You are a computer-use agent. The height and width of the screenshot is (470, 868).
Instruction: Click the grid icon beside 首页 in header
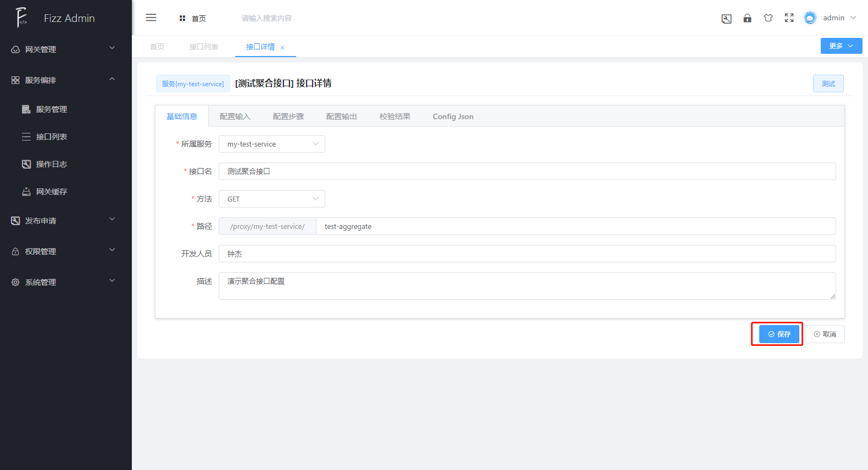(182, 18)
